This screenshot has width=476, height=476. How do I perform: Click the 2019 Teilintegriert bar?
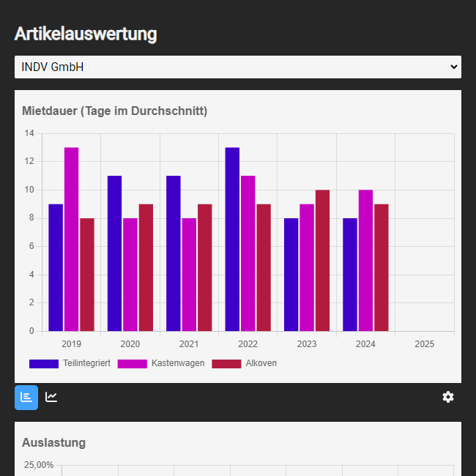coord(56,268)
